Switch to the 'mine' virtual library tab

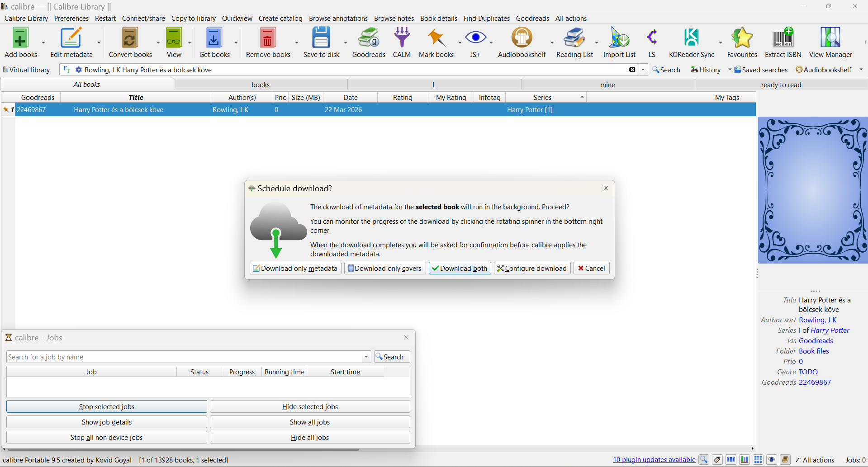tap(607, 85)
